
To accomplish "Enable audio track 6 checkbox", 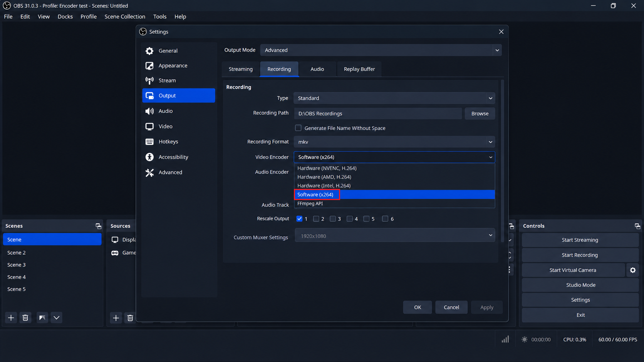I will pyautogui.click(x=385, y=219).
